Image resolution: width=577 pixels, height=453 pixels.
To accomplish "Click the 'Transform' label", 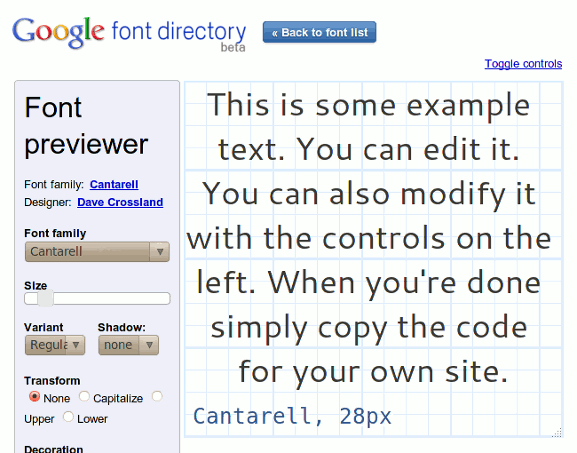I will (52, 381).
